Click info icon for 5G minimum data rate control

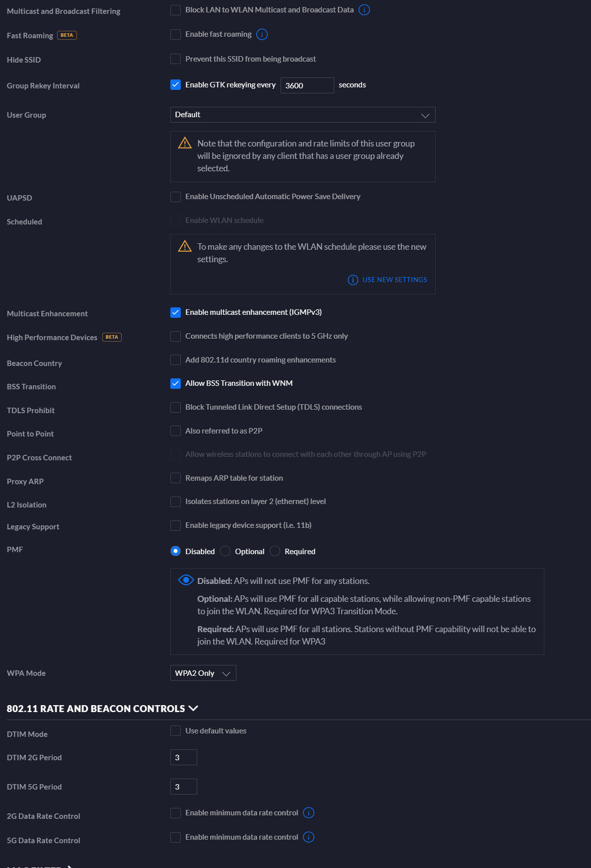point(308,837)
